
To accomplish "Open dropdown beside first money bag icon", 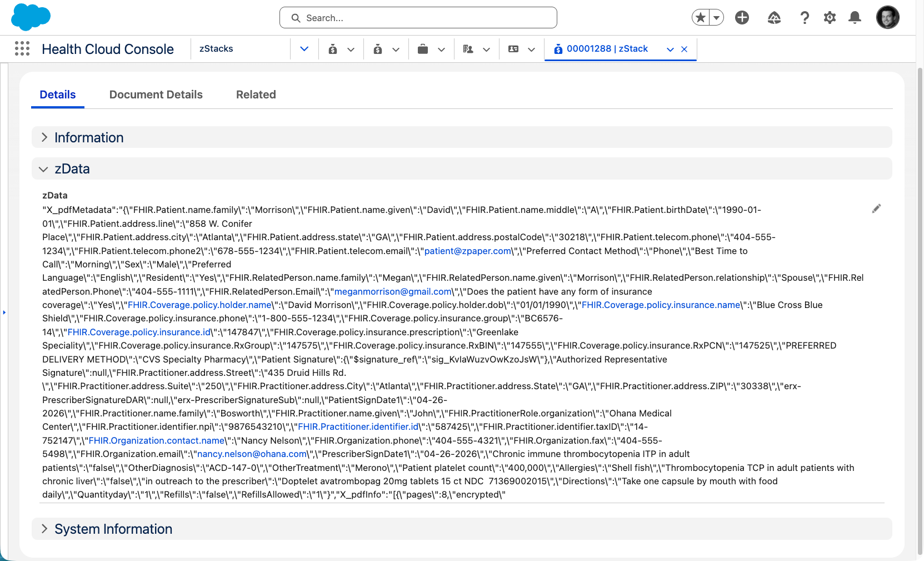I will point(351,49).
